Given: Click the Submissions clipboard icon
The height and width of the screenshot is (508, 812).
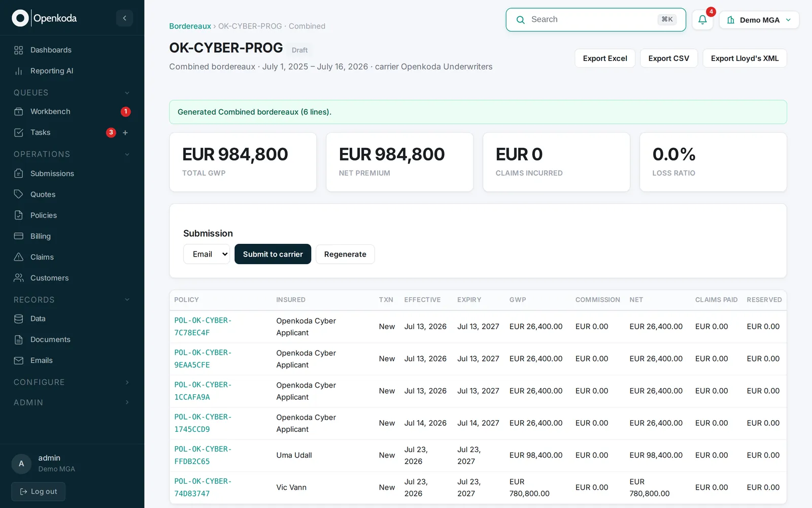Looking at the screenshot, I should (19, 173).
